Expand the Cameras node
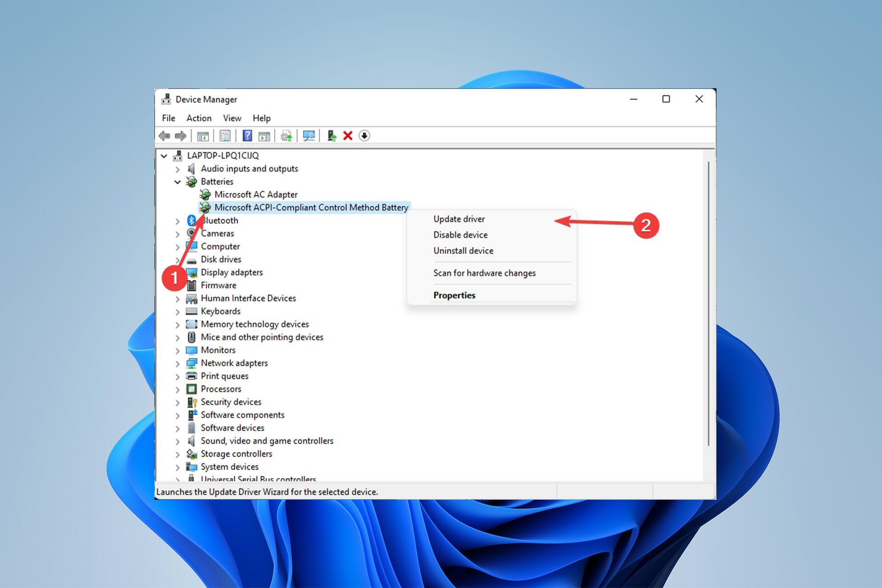This screenshot has width=882, height=588. pos(178,234)
